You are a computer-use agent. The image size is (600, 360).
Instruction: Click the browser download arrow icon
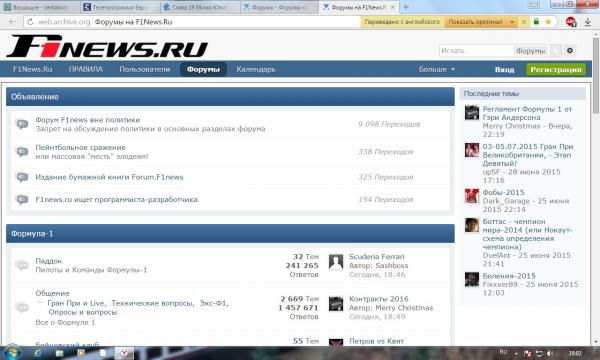(x=588, y=22)
